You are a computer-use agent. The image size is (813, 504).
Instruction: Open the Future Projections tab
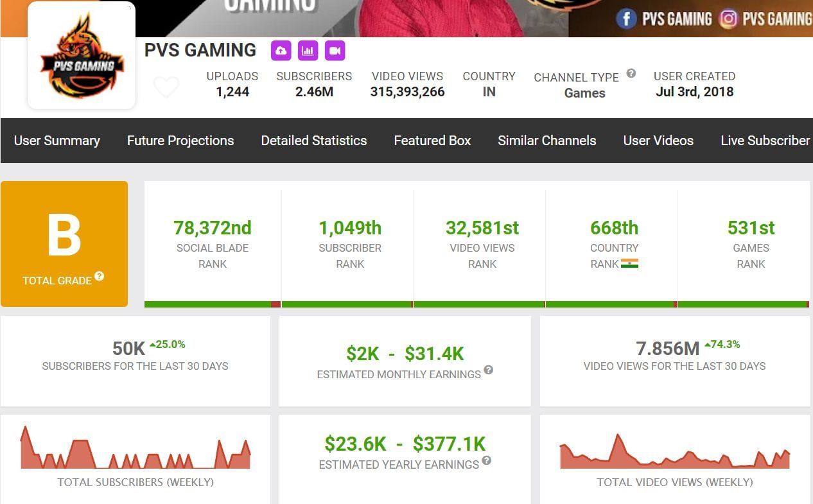[180, 141]
